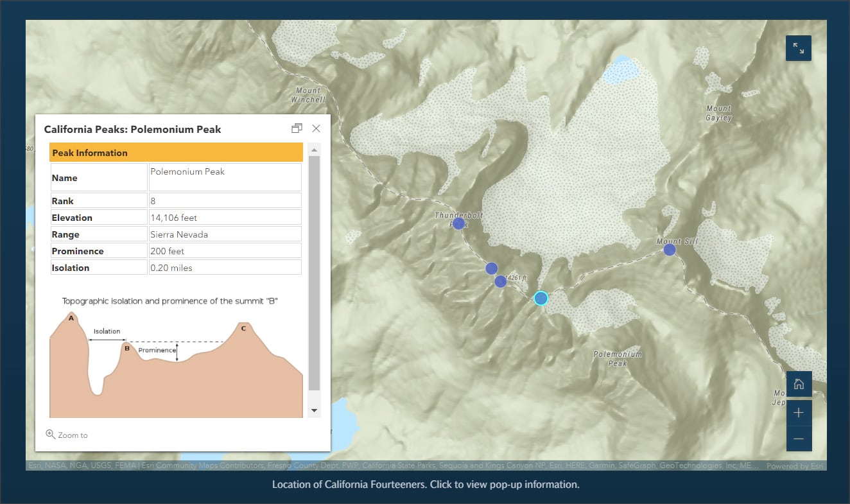The width and height of the screenshot is (850, 504).
Task: Zoom in with the plus button
Action: pos(799,412)
